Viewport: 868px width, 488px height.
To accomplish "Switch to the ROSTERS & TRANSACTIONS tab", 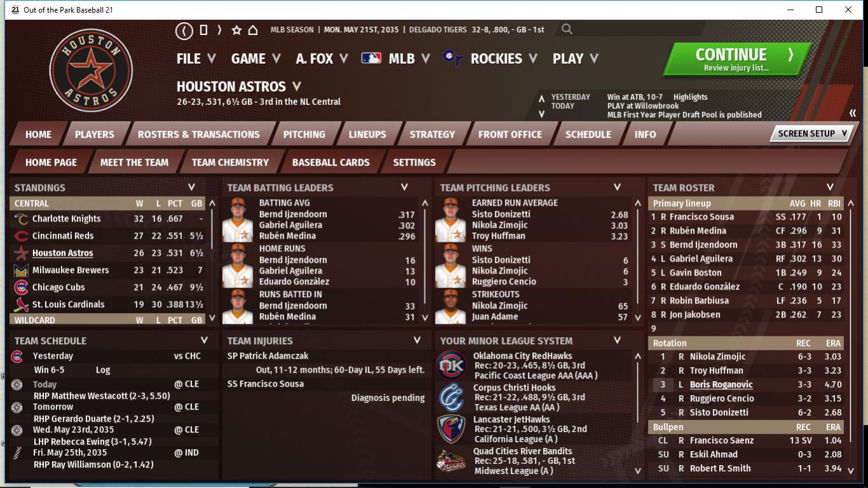I will click(x=199, y=134).
